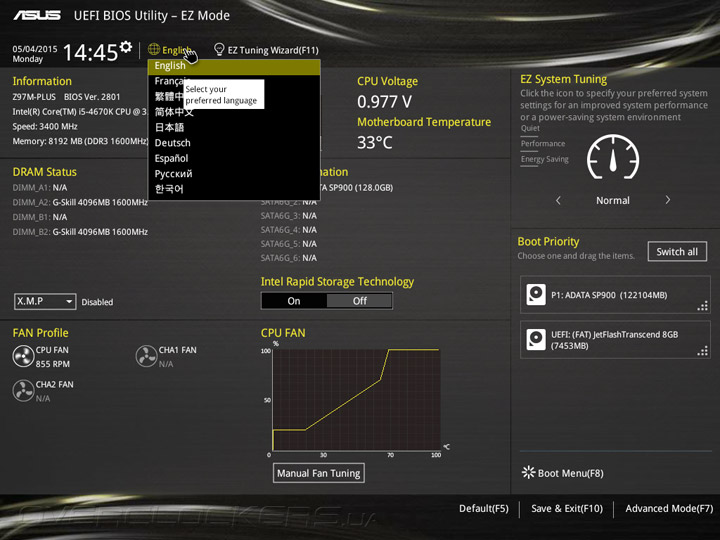Viewport: 720px width, 540px height.
Task: Select UEFI JetFlashTranscend 8GB boot item
Action: pos(615,340)
